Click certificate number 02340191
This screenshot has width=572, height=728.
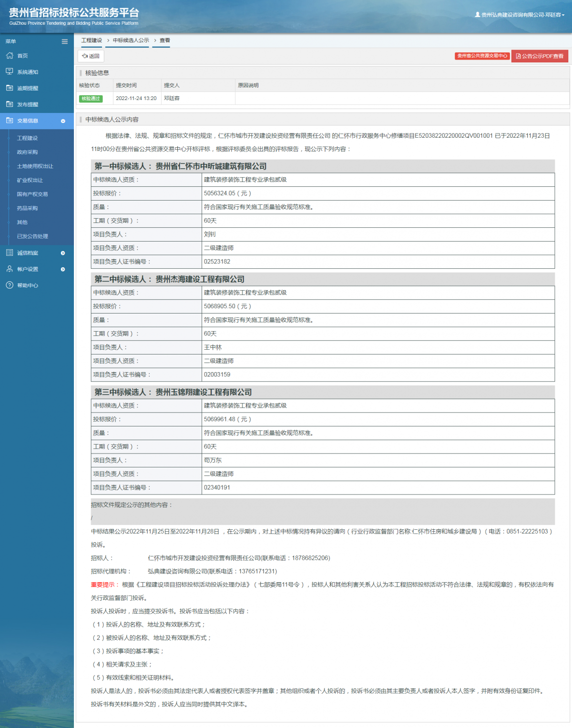click(x=217, y=487)
